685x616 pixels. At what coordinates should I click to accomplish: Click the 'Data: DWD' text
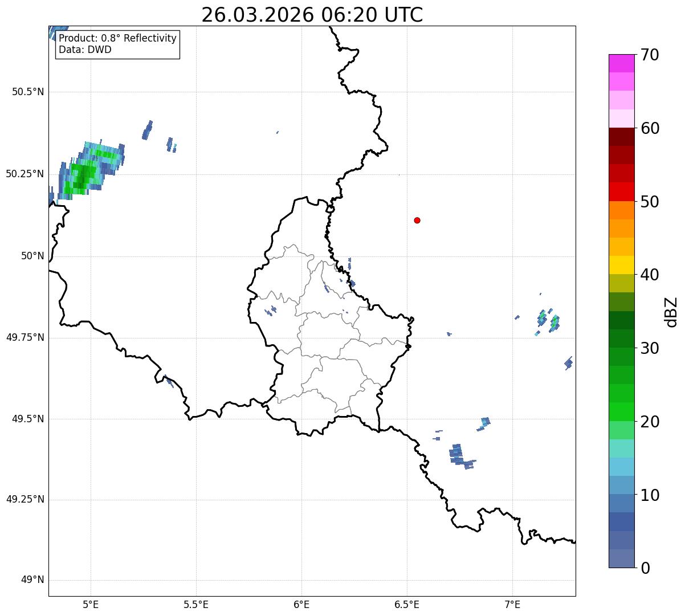(85, 50)
